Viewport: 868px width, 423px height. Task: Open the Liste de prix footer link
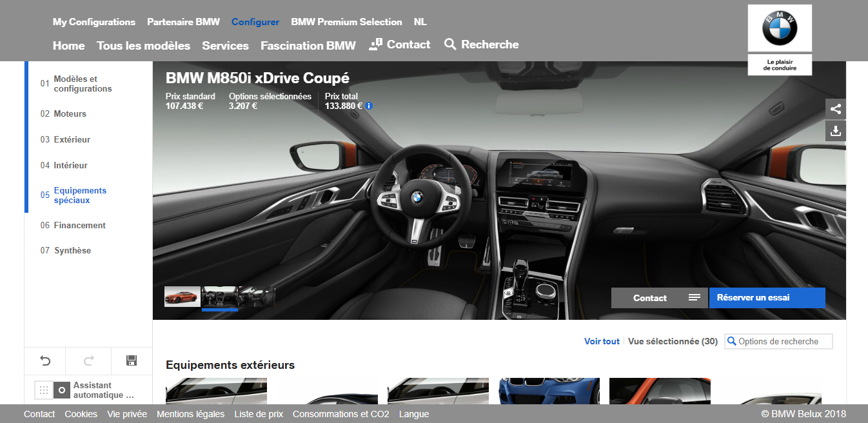[258, 414]
